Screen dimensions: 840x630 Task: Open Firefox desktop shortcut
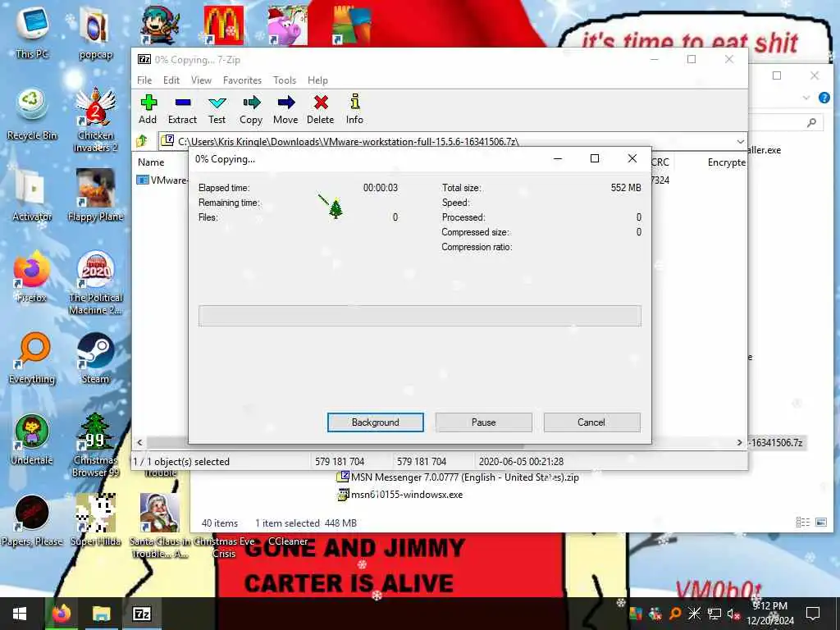[x=32, y=277]
